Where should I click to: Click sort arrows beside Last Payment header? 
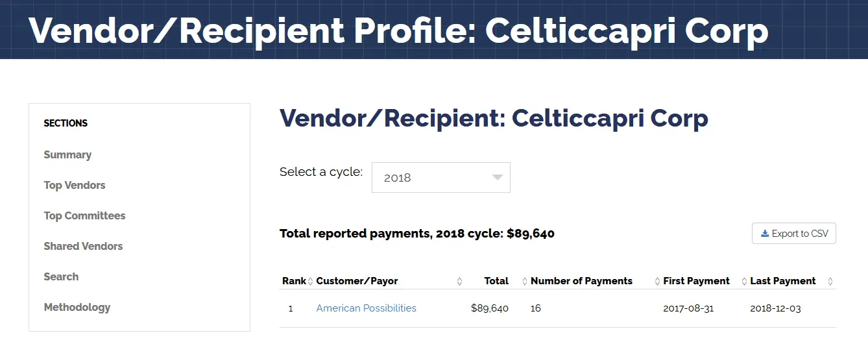point(830,281)
